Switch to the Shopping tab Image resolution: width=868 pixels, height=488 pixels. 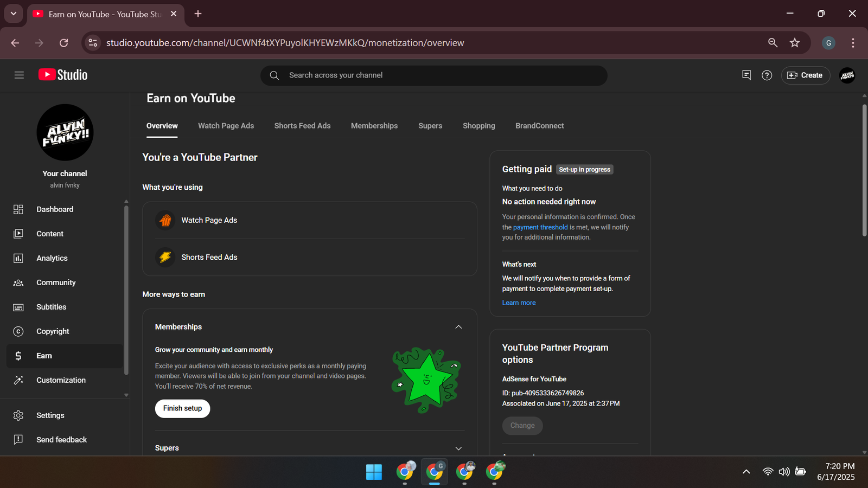(479, 126)
